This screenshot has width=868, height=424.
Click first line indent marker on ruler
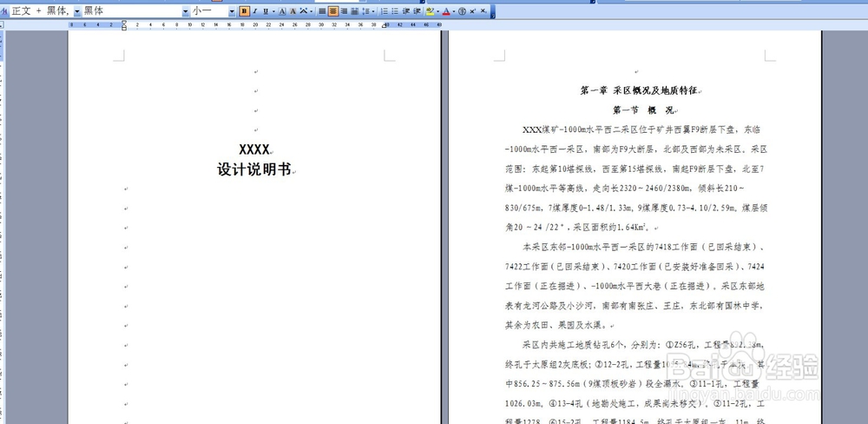point(124,23)
